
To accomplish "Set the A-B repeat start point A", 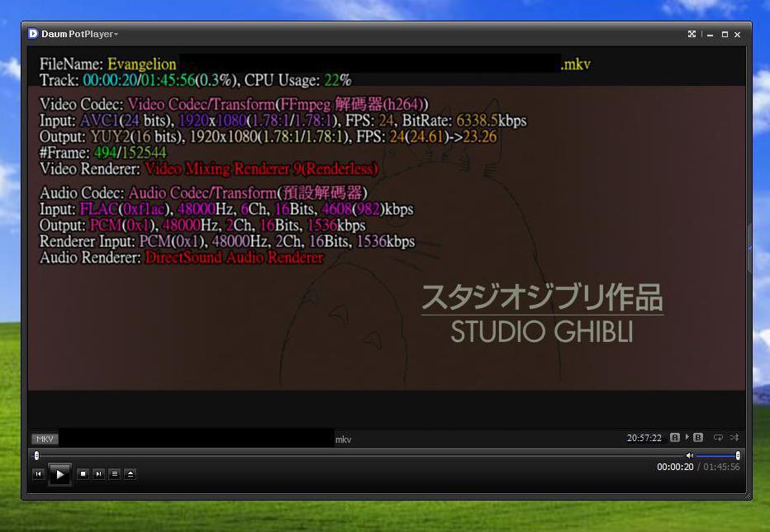I will tap(675, 437).
